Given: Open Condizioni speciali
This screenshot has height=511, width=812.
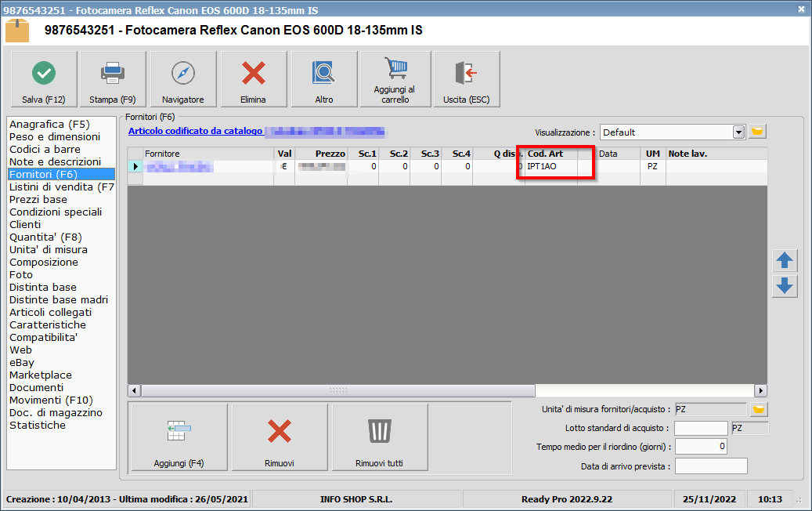Looking at the screenshot, I should click(56, 212).
